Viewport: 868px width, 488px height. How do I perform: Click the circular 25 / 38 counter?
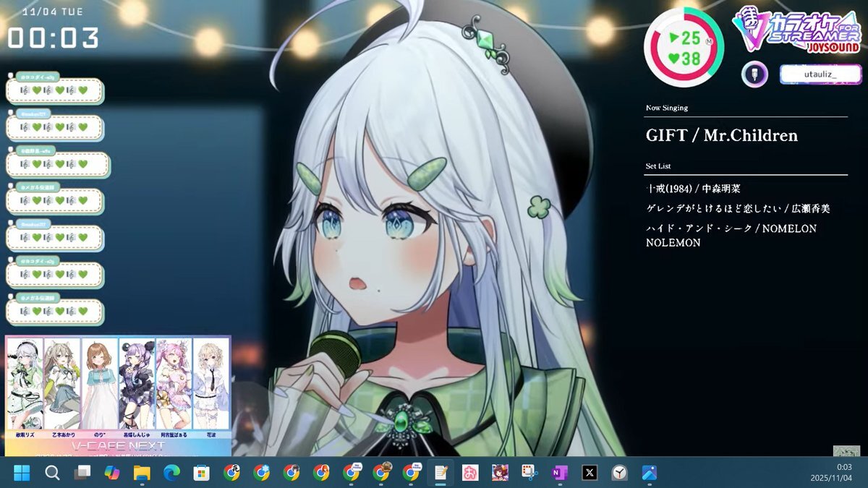[x=684, y=48]
